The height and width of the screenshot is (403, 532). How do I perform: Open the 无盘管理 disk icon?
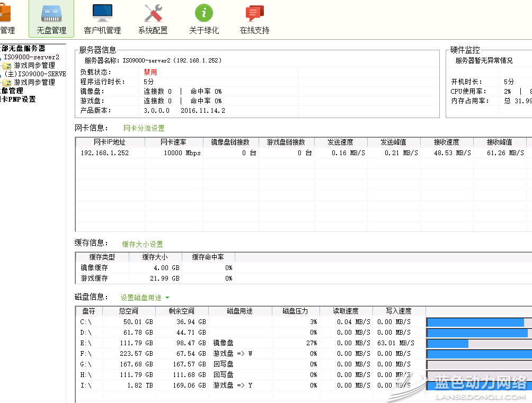(51, 14)
